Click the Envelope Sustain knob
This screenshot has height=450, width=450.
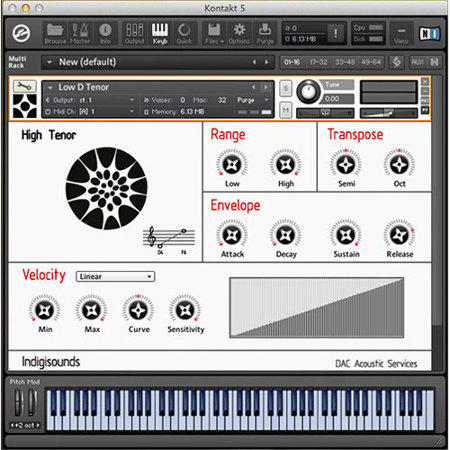tap(346, 235)
